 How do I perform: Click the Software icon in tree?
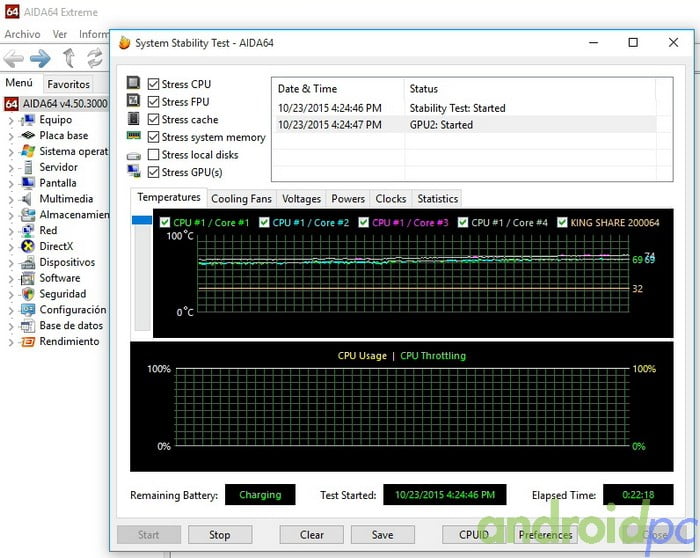28,278
